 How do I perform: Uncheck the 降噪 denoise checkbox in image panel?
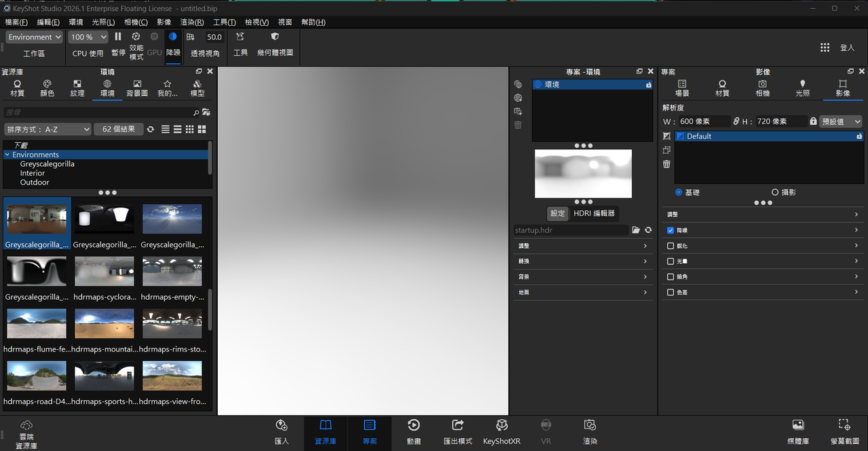coord(671,231)
